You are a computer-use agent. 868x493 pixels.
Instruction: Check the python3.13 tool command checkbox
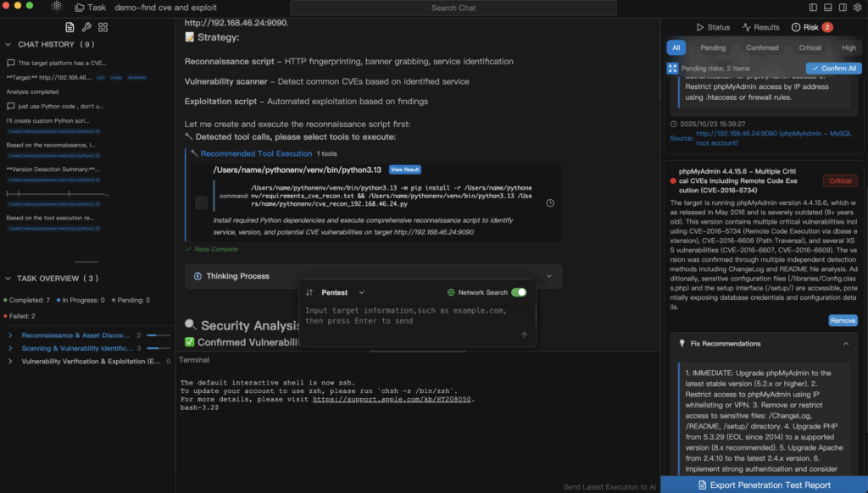[201, 202]
